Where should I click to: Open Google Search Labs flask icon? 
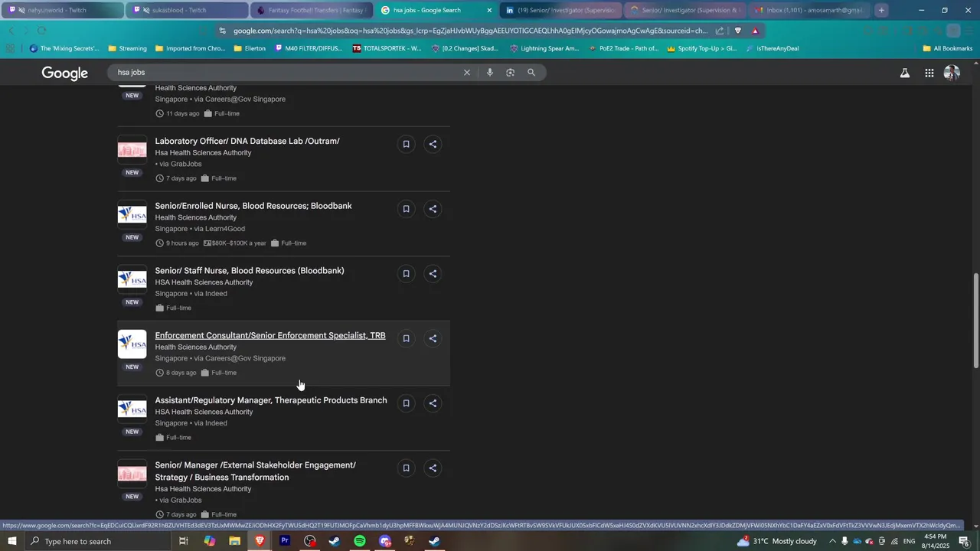tap(905, 73)
